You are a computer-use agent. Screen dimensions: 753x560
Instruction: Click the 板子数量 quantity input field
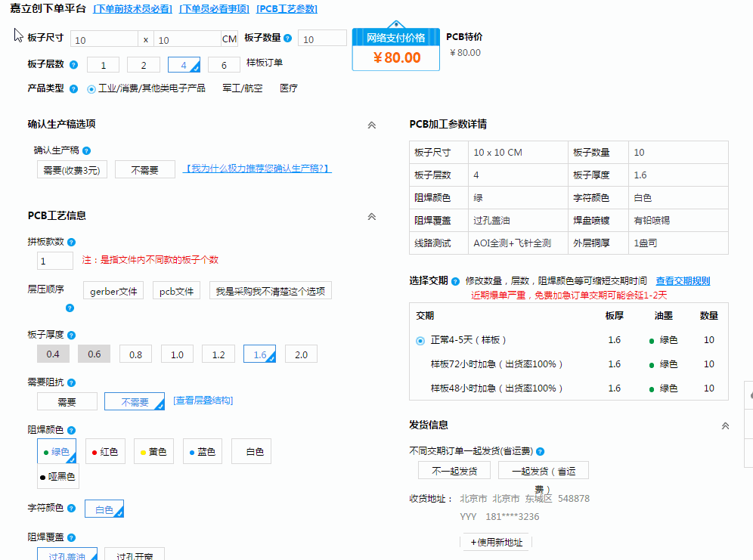(322, 38)
